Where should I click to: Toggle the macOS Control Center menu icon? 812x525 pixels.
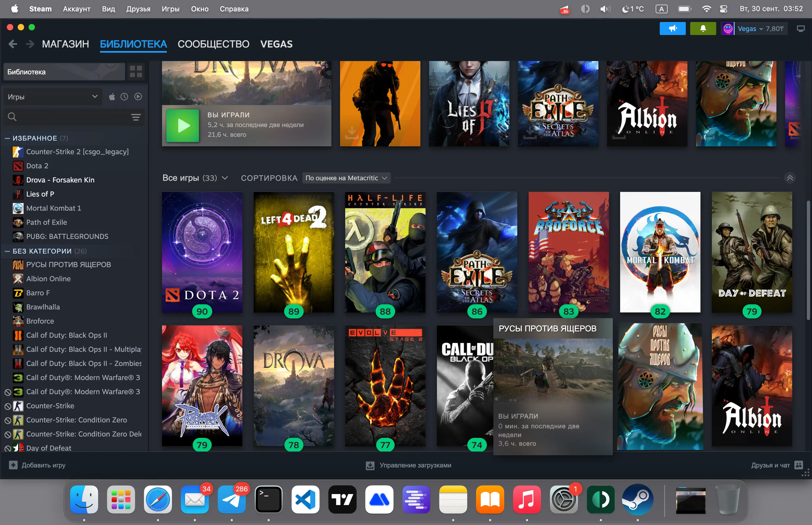pyautogui.click(x=724, y=9)
